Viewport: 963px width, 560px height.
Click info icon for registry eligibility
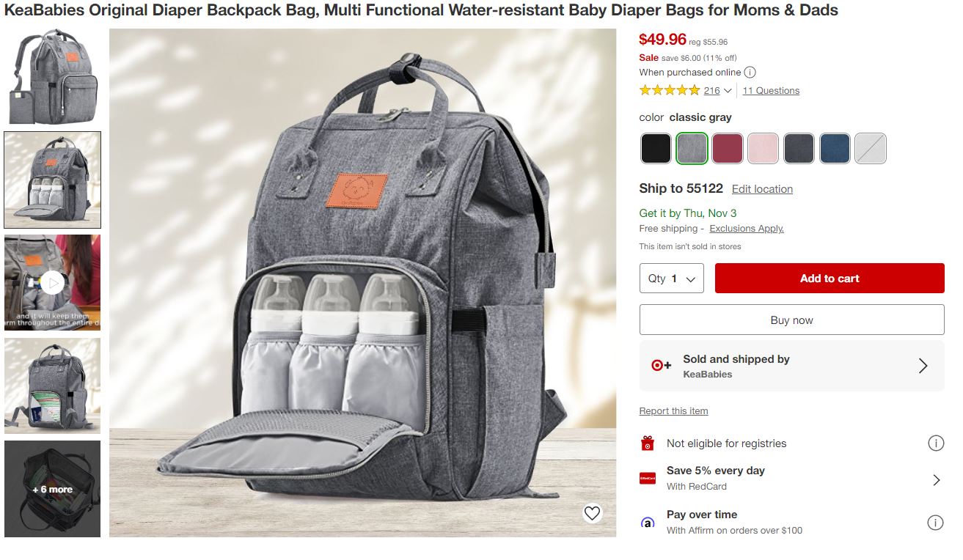(935, 443)
